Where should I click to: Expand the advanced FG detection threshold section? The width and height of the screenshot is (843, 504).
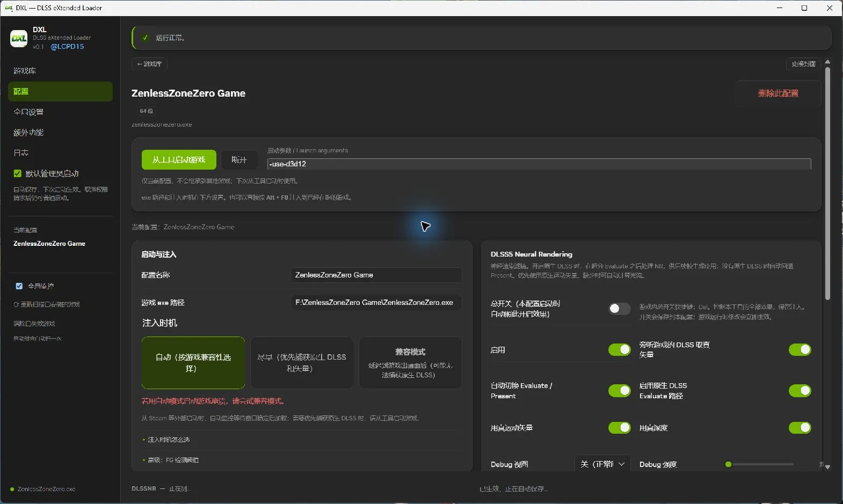(x=171, y=460)
